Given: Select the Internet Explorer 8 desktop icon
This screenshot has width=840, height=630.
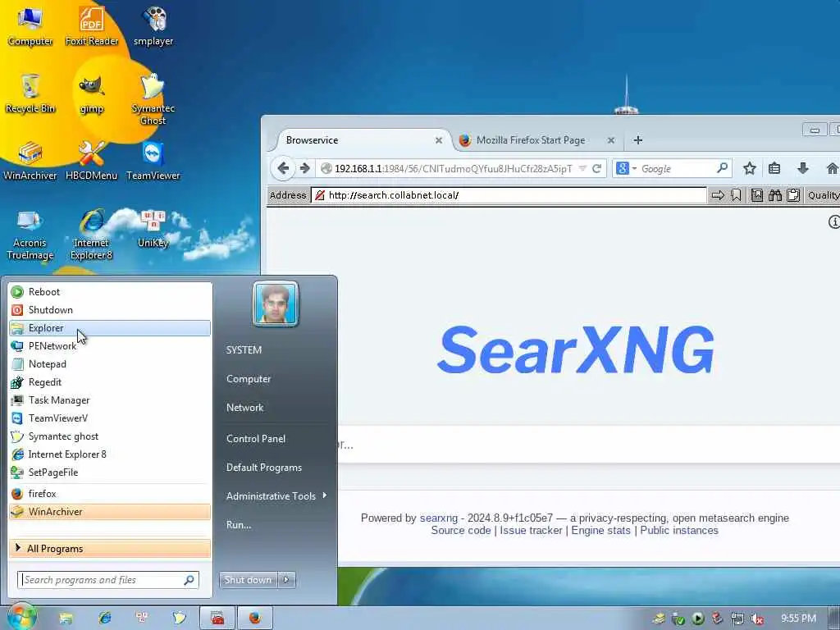Looking at the screenshot, I should [x=92, y=234].
